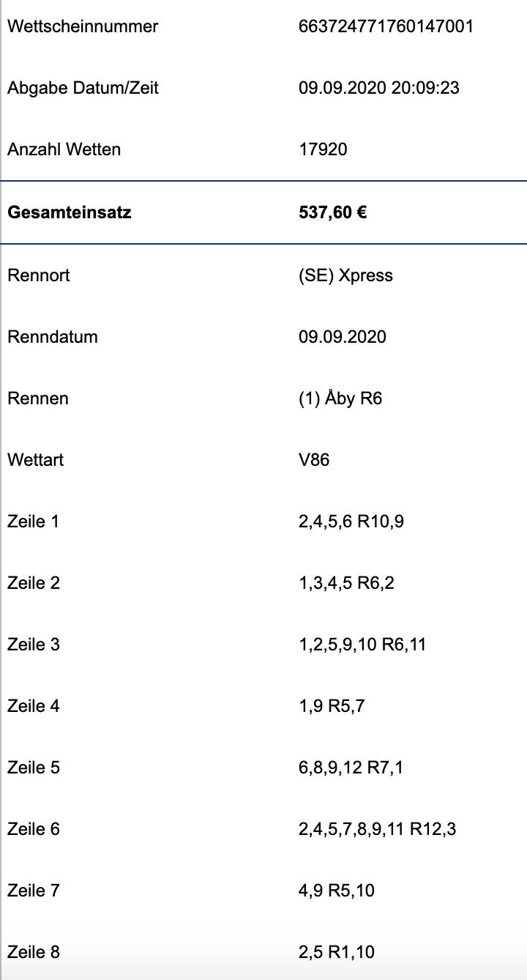Click the Zeile 8 row label
527x980 pixels.
pos(34,952)
